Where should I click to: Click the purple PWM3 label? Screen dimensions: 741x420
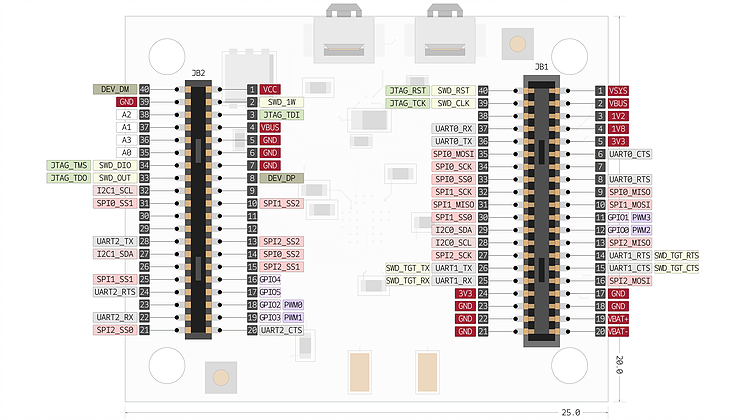[x=641, y=217]
